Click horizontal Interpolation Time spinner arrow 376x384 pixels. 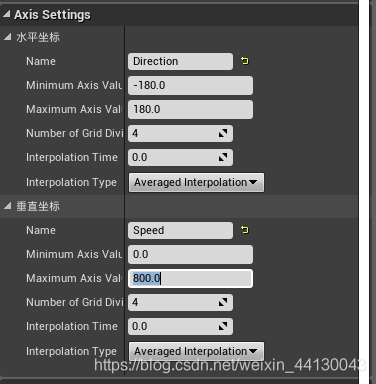pyautogui.click(x=223, y=157)
